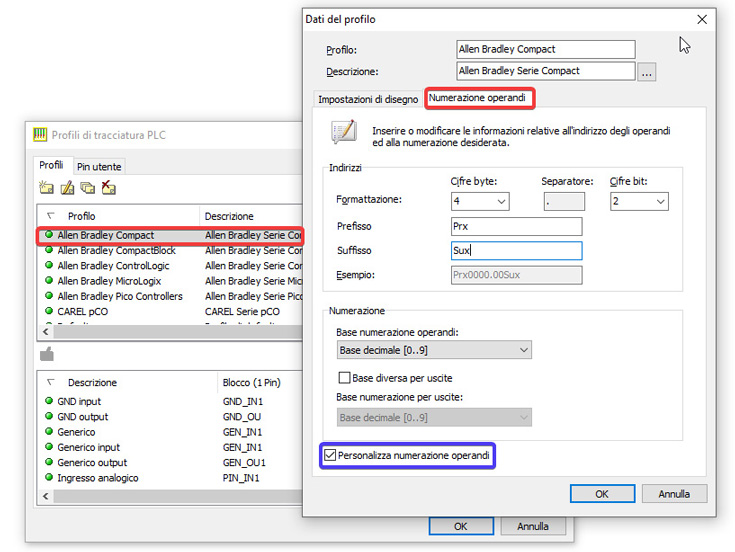
Task: Open the Cifre bit dropdown
Action: (x=639, y=201)
